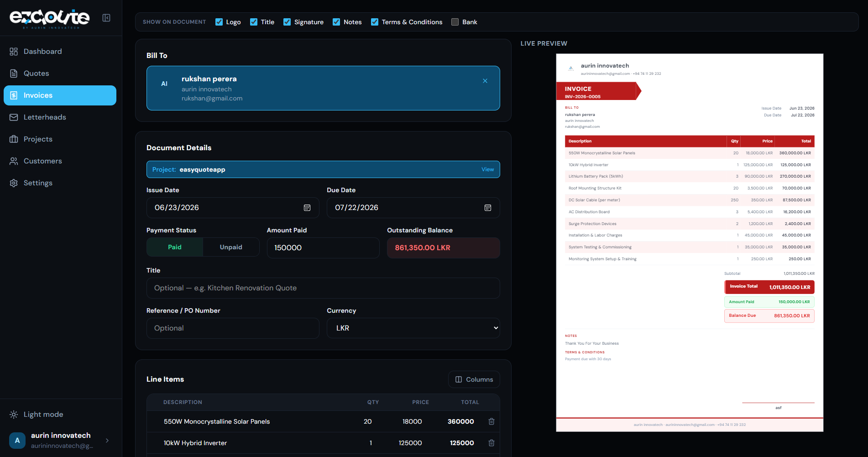Go to the Invoices section
Image resolution: width=868 pixels, height=457 pixels.
pos(60,95)
